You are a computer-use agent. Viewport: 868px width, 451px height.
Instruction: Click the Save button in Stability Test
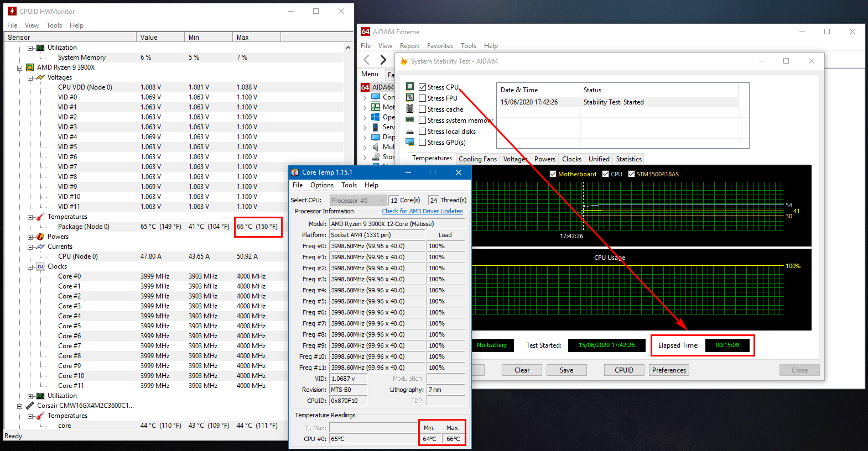566,370
